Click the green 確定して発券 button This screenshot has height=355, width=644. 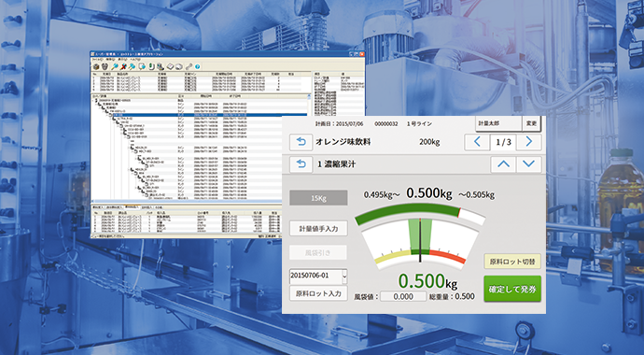[512, 289]
